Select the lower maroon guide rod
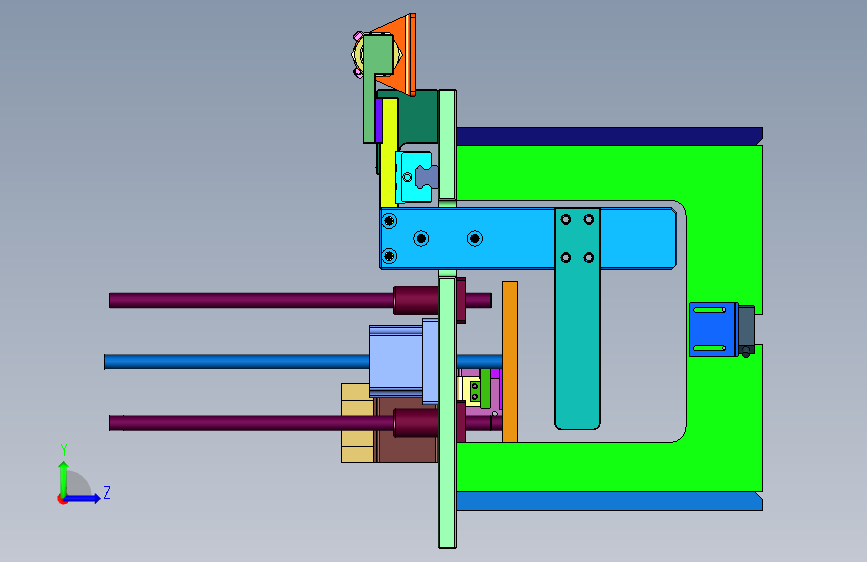This screenshot has height=562, width=867. pos(249,423)
